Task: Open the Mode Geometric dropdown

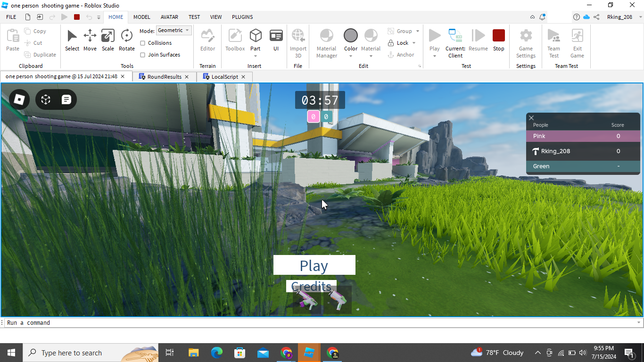Action: (174, 30)
